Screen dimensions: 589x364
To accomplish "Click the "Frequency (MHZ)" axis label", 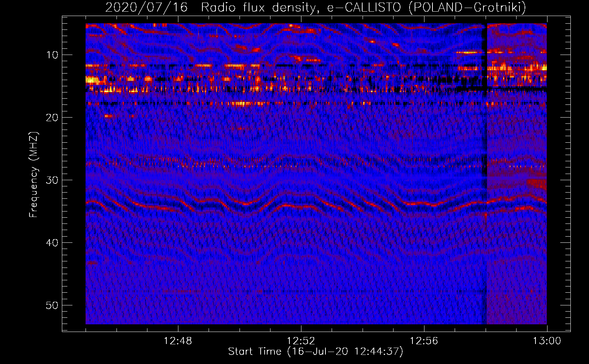I will click(x=33, y=174).
